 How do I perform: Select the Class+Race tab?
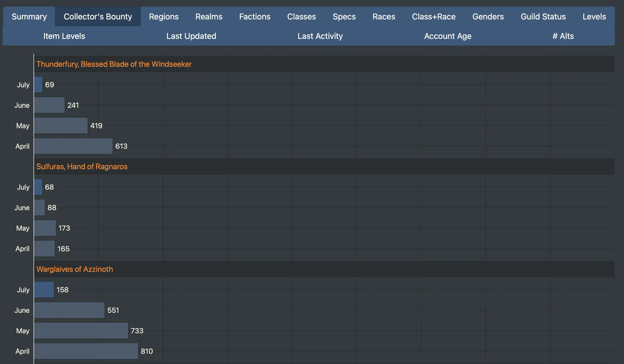pyautogui.click(x=434, y=17)
